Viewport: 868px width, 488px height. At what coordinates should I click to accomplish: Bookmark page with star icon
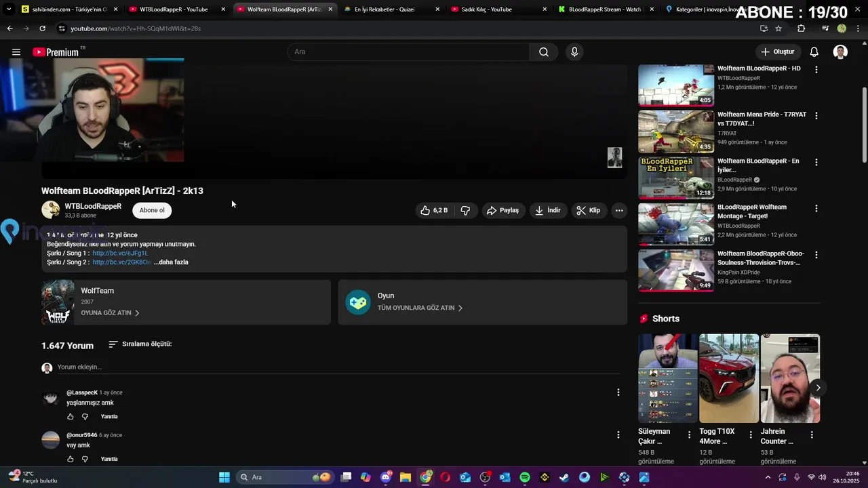(778, 28)
